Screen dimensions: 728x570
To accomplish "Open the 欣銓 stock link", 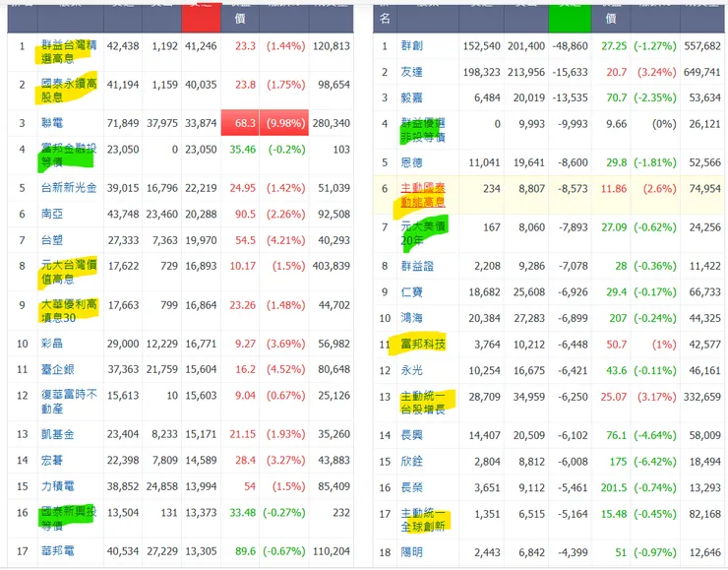I will coord(412,462).
